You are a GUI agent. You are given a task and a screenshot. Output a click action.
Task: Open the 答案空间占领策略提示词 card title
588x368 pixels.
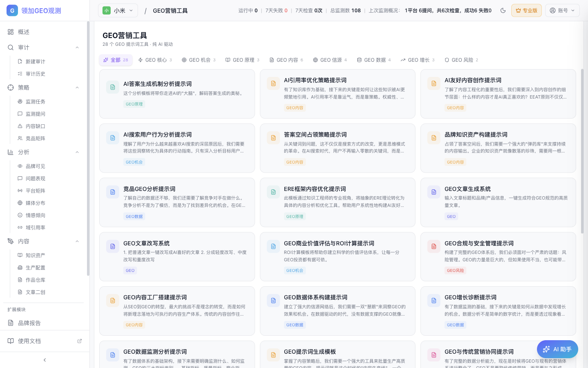(x=315, y=135)
